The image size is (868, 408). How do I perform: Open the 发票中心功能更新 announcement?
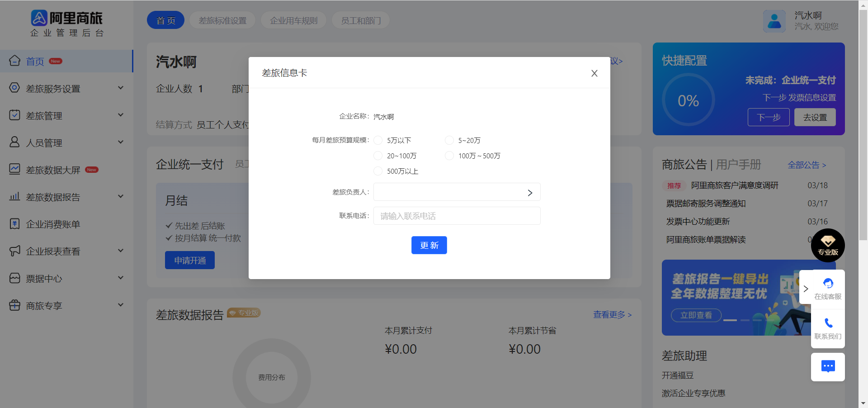pyautogui.click(x=698, y=222)
